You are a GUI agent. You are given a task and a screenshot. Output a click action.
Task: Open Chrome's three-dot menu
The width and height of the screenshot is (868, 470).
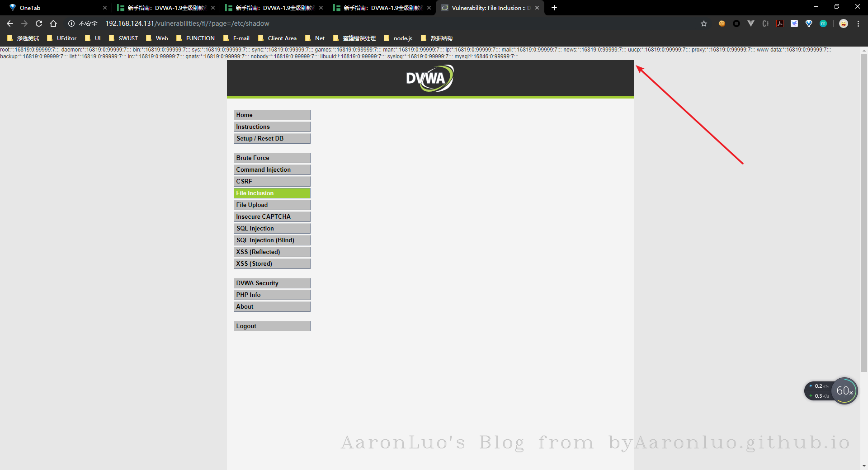click(x=858, y=23)
